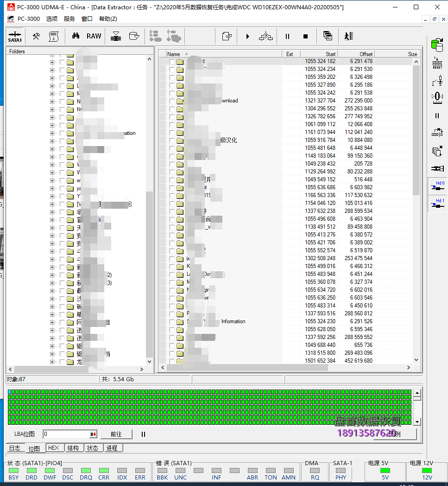Viewport: 448px width, 486px height.
Task: Click the pause button beside 前往
Action: click(x=143, y=434)
